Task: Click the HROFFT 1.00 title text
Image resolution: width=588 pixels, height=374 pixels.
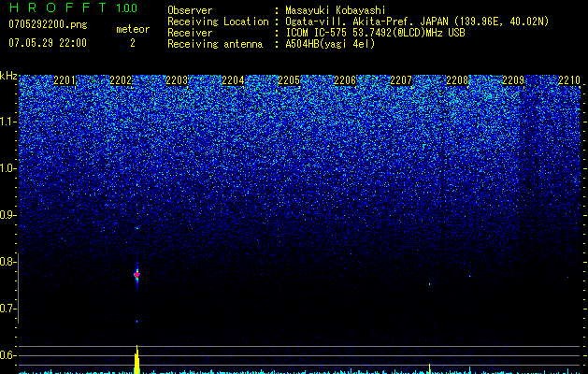Action: click(73, 7)
